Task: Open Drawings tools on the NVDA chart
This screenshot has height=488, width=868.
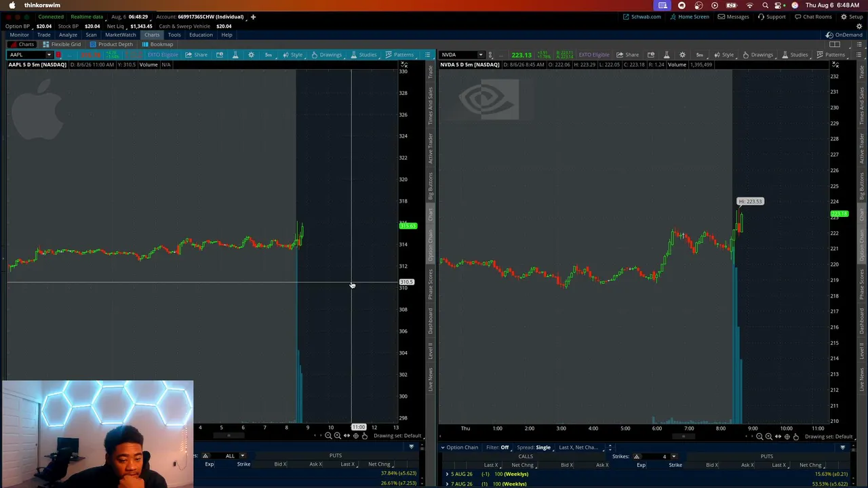Action: (x=757, y=54)
